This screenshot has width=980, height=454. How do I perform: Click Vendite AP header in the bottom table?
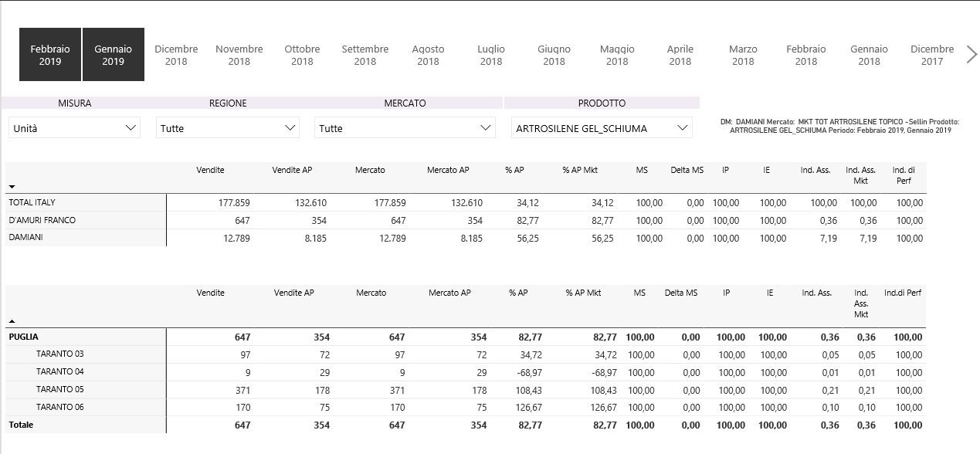pyautogui.click(x=293, y=293)
